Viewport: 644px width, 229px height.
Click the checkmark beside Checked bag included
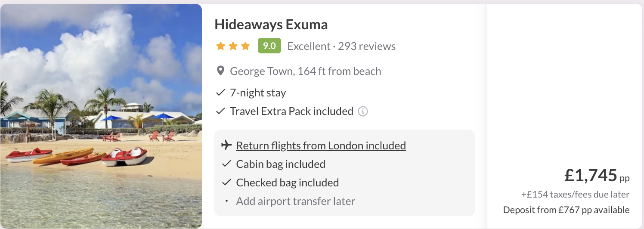pos(226,183)
